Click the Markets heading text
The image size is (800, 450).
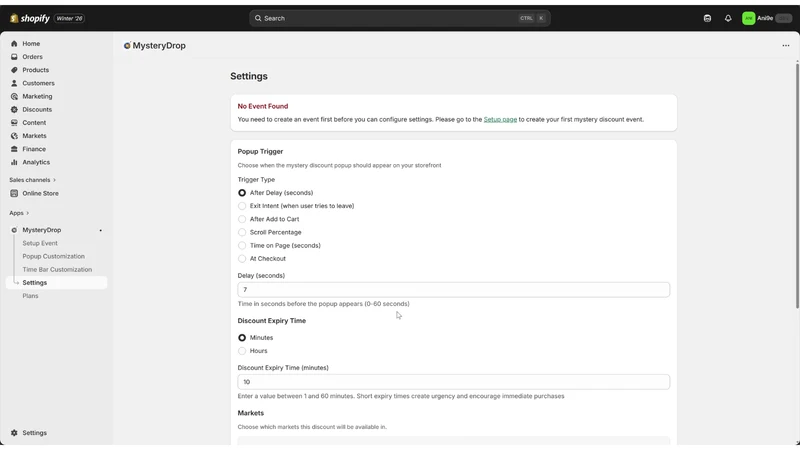(251, 413)
